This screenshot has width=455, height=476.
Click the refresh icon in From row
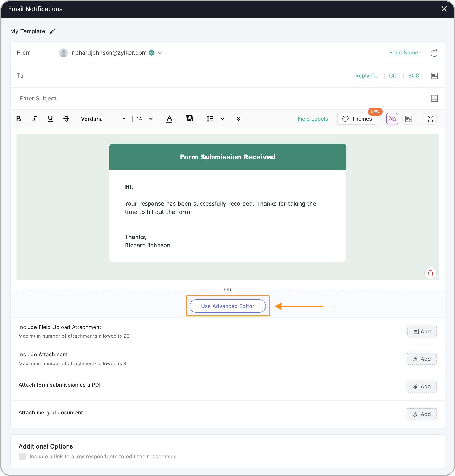(434, 53)
